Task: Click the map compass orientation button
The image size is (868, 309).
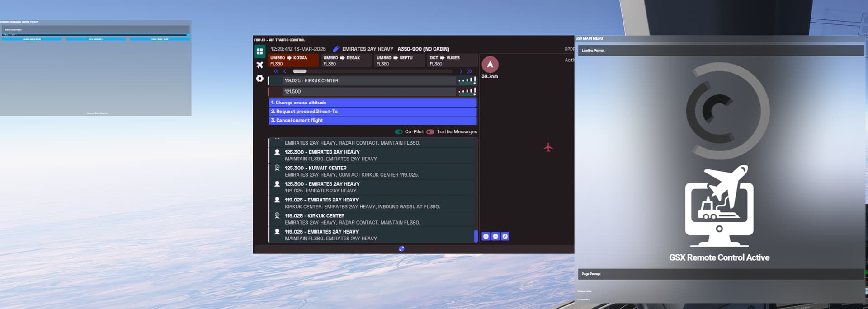Action: (505, 236)
